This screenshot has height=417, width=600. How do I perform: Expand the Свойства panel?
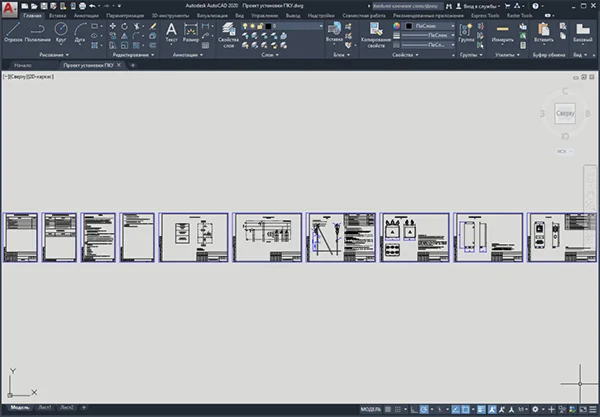coord(405,55)
